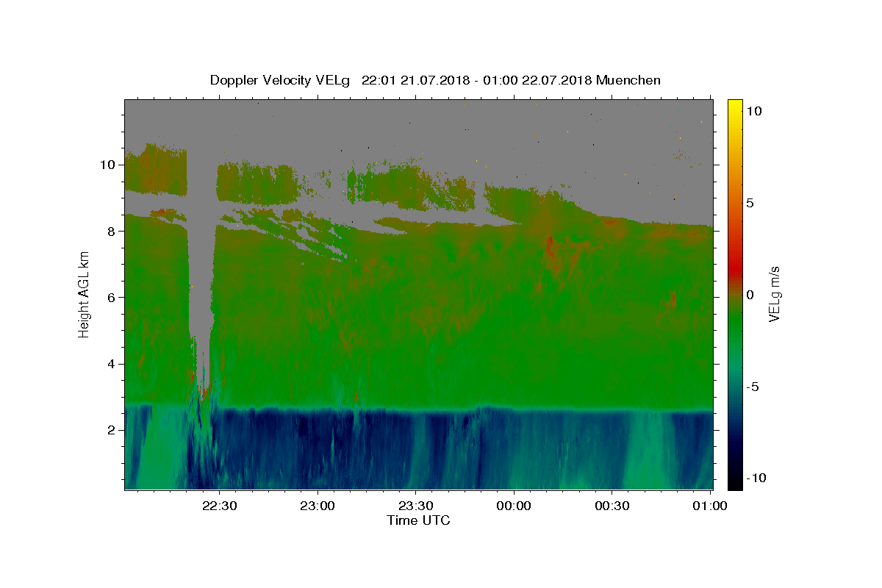This screenshot has height=588, width=882.
Task: Click the "00:00" time tick label
Action: pyautogui.click(x=514, y=506)
